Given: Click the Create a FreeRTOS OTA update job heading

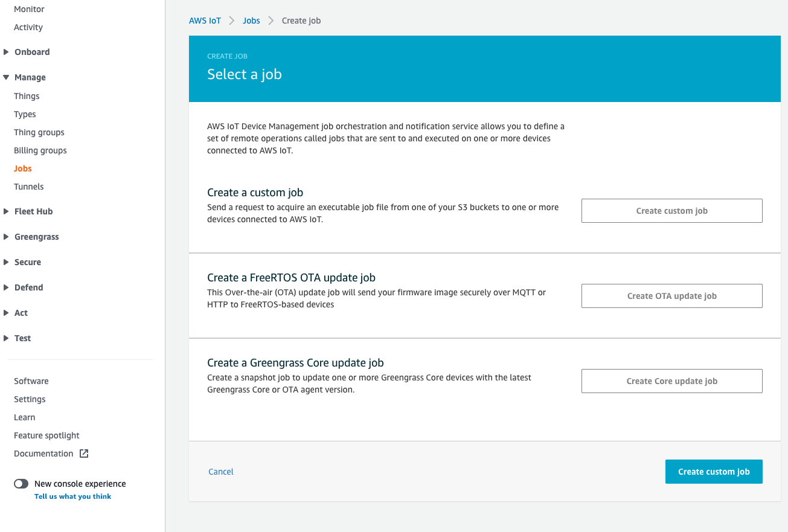Looking at the screenshot, I should (292, 278).
